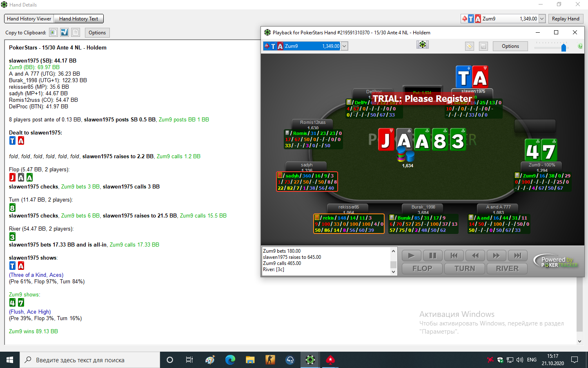Expand the Zum9 player dropdown in replayer
Viewport: 588px width, 368px height.
pos(344,46)
